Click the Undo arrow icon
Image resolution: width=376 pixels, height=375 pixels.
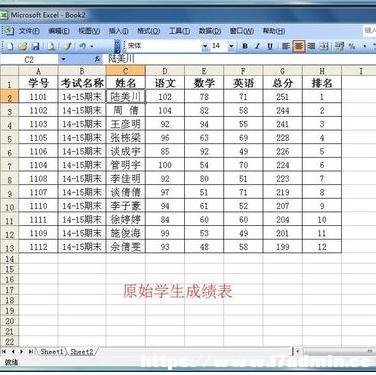pos(83,46)
